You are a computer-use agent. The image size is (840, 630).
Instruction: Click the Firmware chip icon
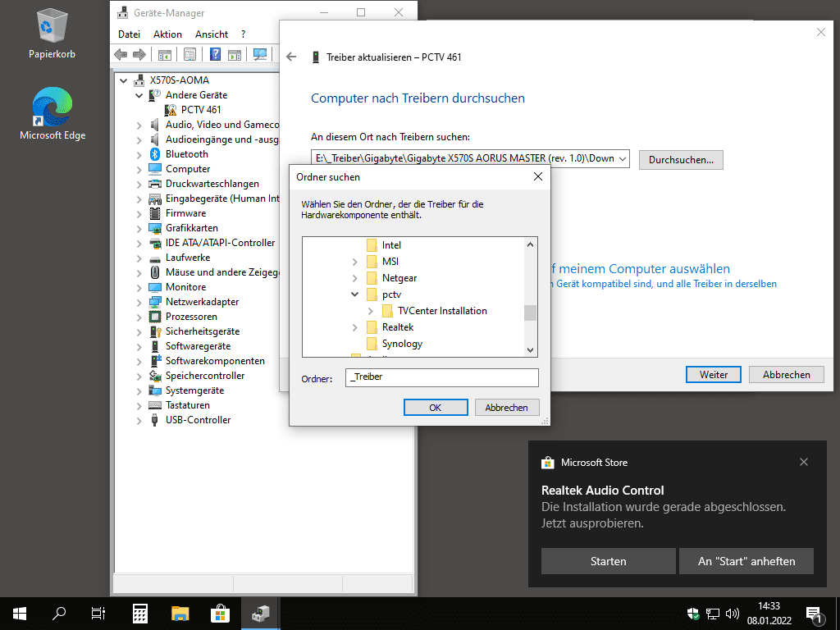pyautogui.click(x=155, y=213)
